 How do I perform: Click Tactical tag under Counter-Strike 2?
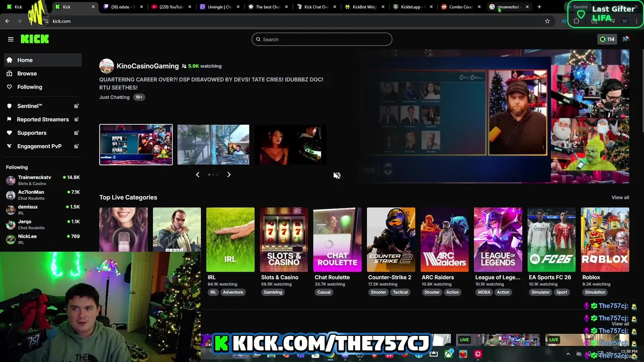tap(400, 292)
